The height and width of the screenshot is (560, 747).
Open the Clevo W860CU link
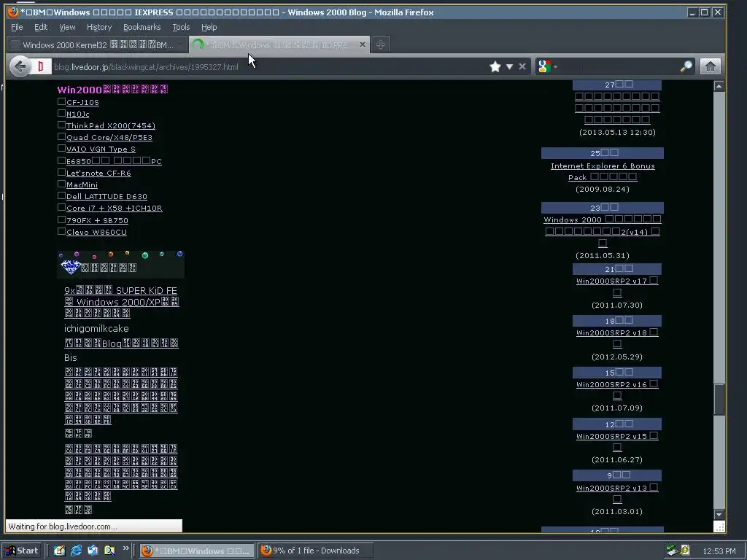point(96,233)
